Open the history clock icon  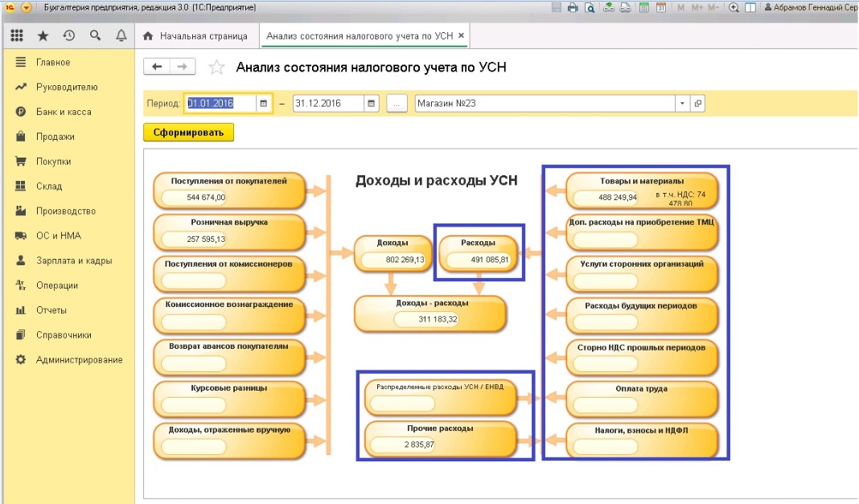[x=69, y=35]
